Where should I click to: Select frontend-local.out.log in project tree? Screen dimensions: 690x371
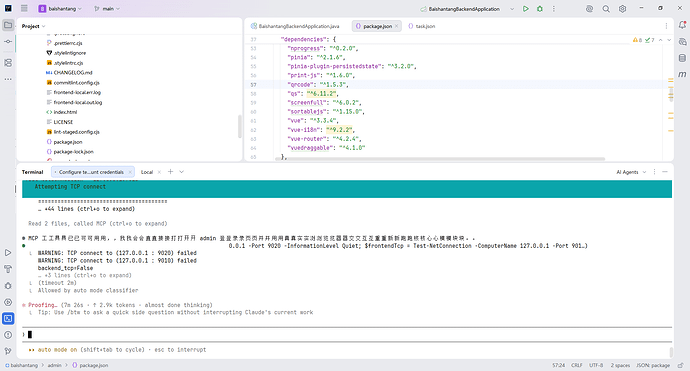pos(77,103)
